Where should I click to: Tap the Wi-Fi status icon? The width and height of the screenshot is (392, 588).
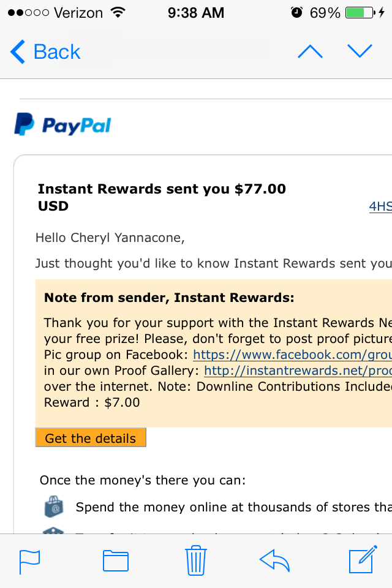[118, 13]
